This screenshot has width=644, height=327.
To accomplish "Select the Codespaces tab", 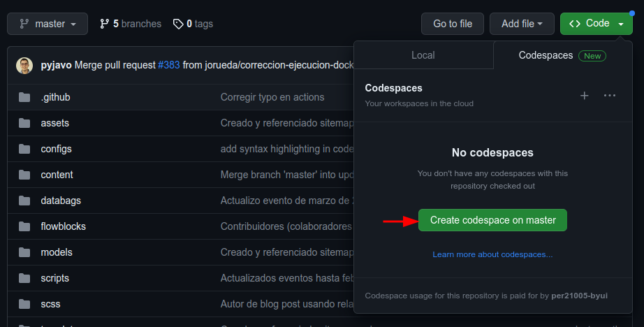I will pos(562,55).
